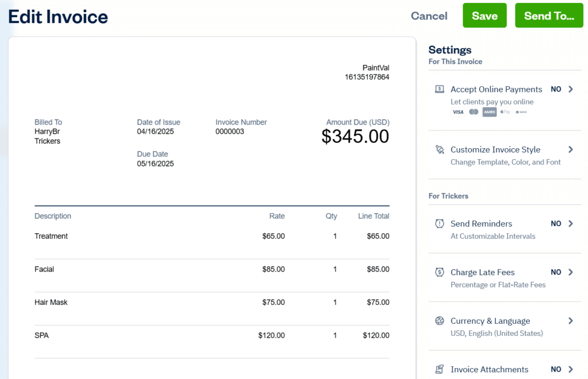
Task: Click the Apple Pay icon
Action: coord(505,112)
